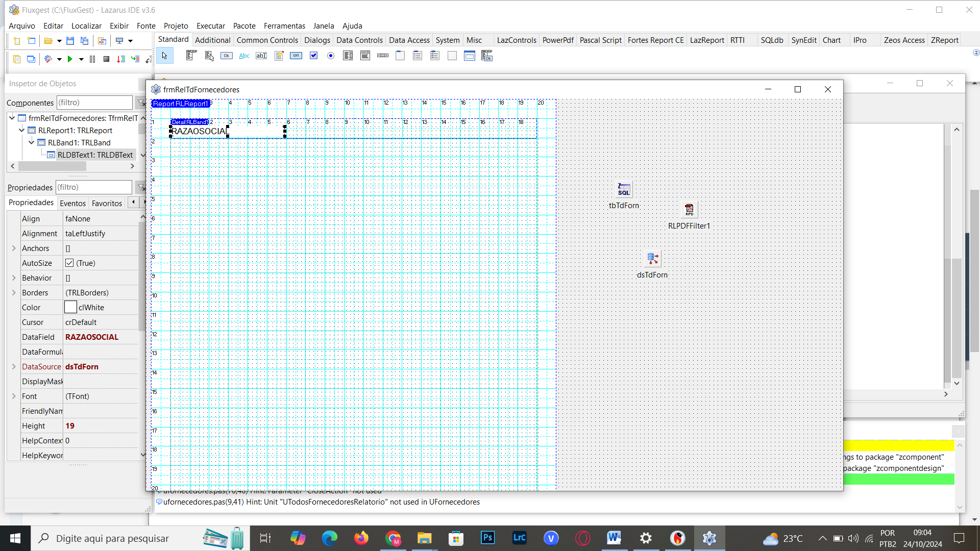980x551 pixels.
Task: Open Photoshop from the taskbar
Action: pos(487,538)
